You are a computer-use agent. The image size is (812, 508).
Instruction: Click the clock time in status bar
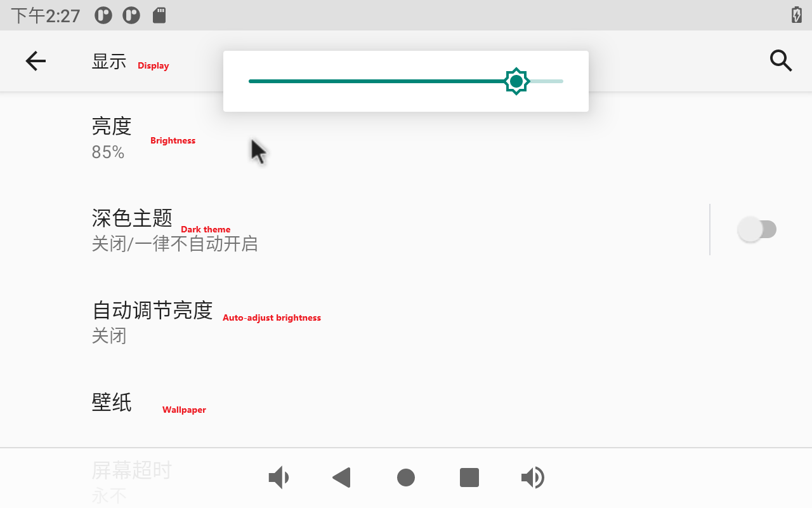click(x=46, y=15)
